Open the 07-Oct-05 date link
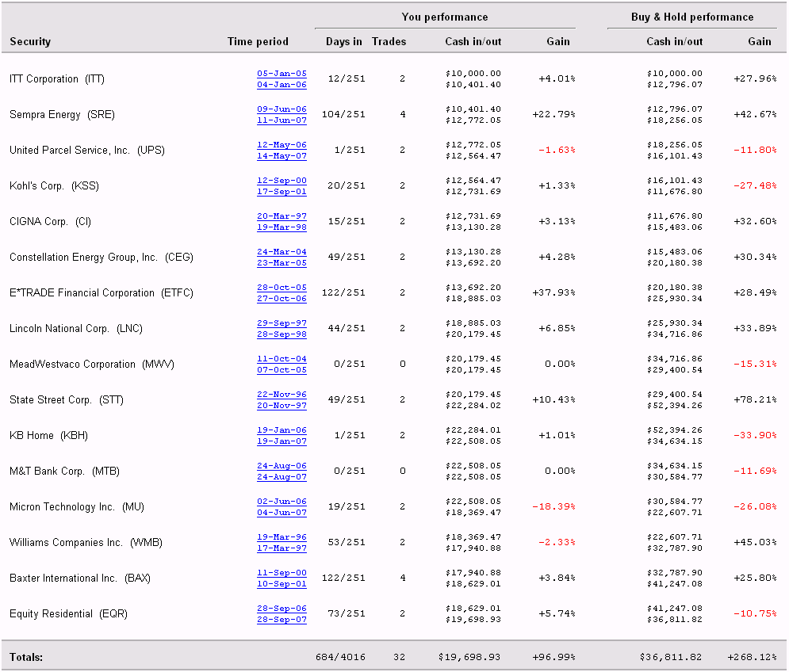The image size is (789, 672). [x=282, y=370]
